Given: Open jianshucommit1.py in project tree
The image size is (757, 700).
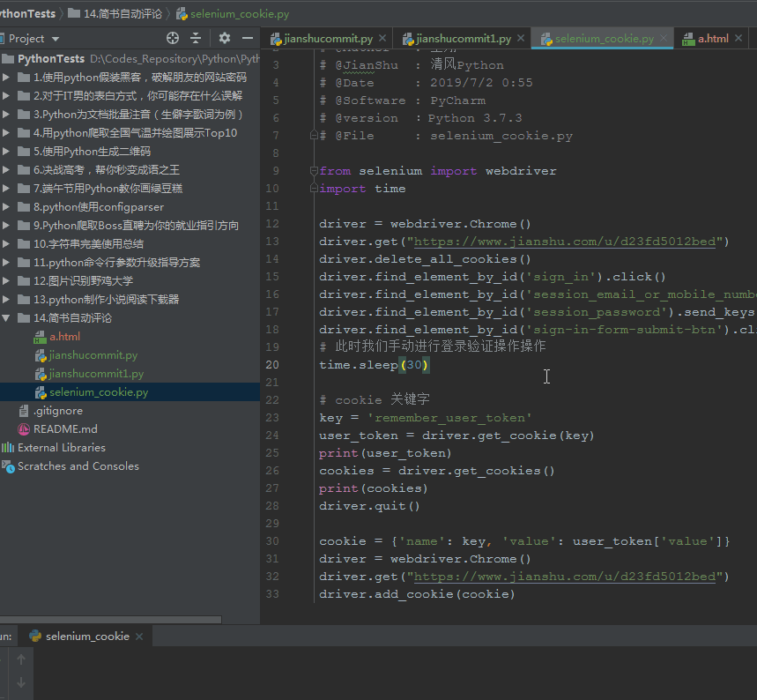Looking at the screenshot, I should [x=96, y=374].
